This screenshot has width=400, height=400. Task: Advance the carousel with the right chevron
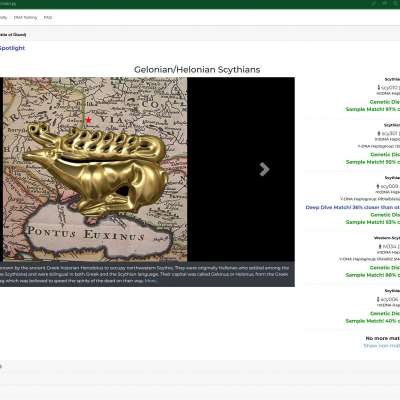(x=264, y=169)
